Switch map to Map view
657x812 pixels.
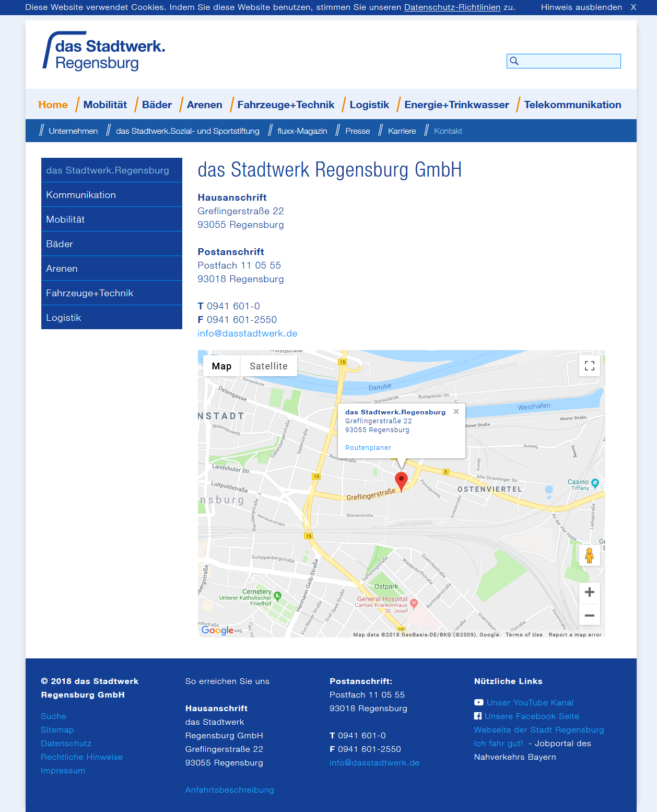point(221,366)
